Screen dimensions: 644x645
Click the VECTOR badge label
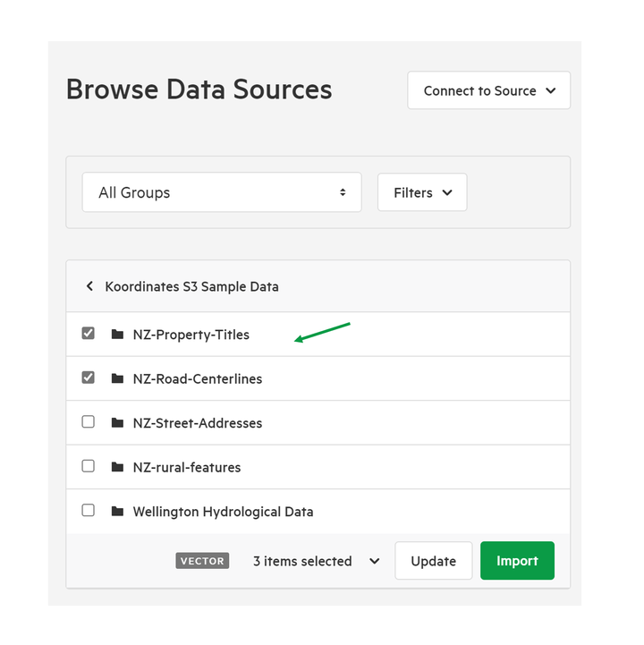(x=202, y=561)
